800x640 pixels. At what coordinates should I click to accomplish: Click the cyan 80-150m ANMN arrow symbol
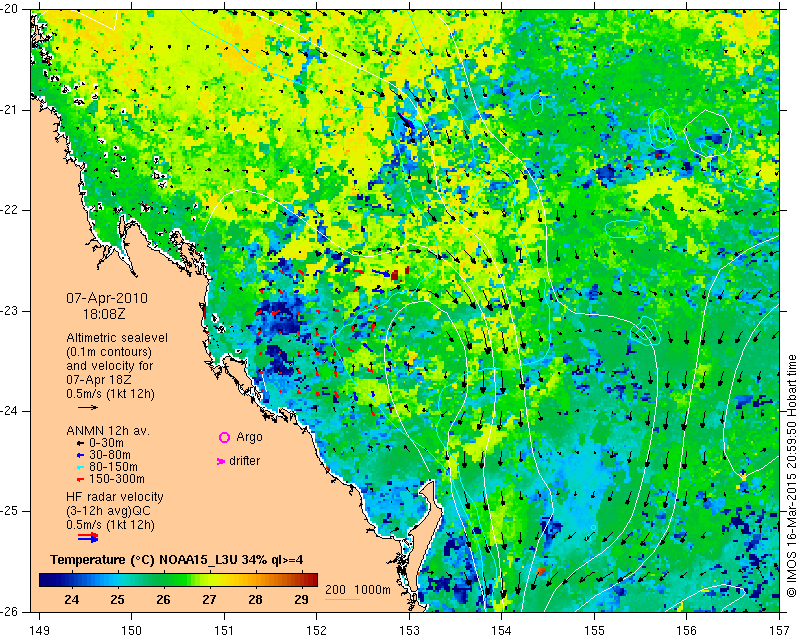(x=81, y=467)
